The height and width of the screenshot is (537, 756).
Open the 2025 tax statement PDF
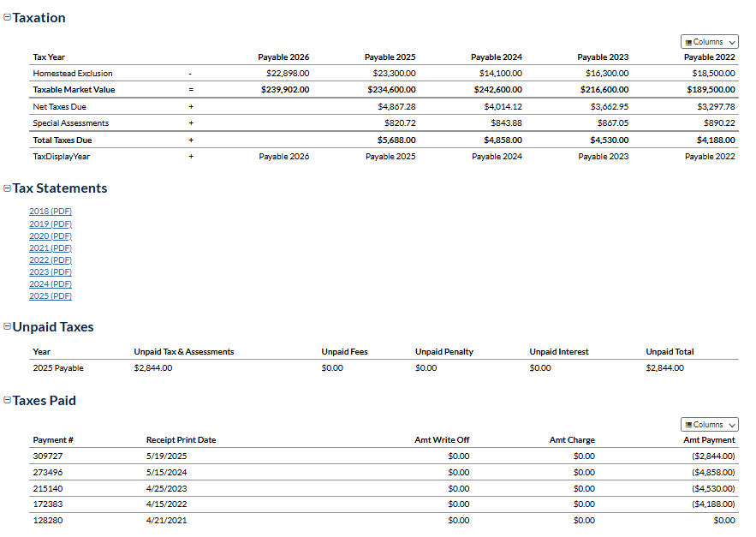pyautogui.click(x=51, y=295)
